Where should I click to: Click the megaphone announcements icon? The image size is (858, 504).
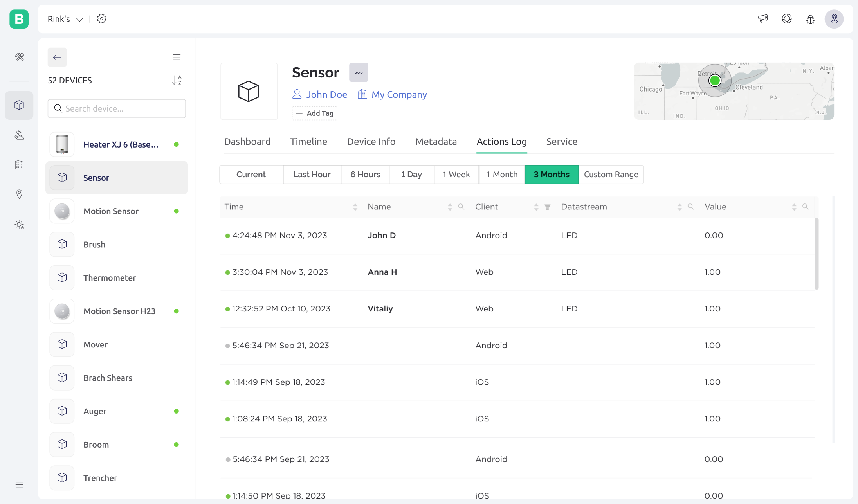[x=763, y=19]
